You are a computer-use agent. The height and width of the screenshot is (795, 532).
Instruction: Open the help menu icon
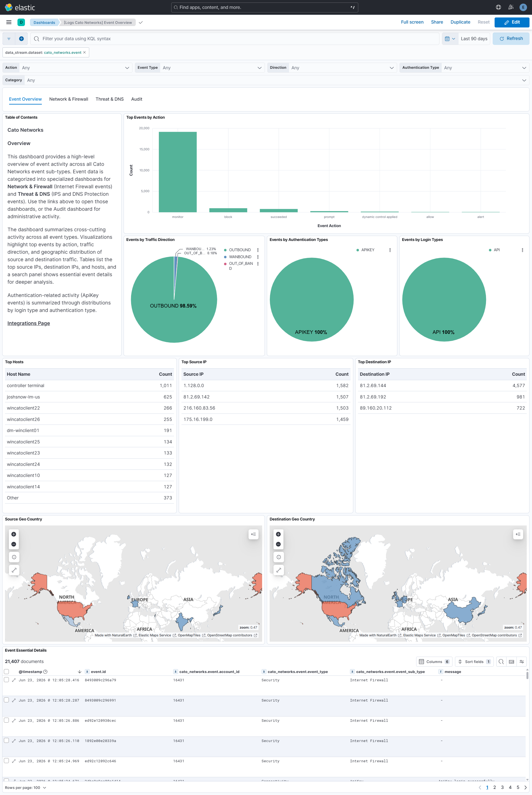pos(498,7)
